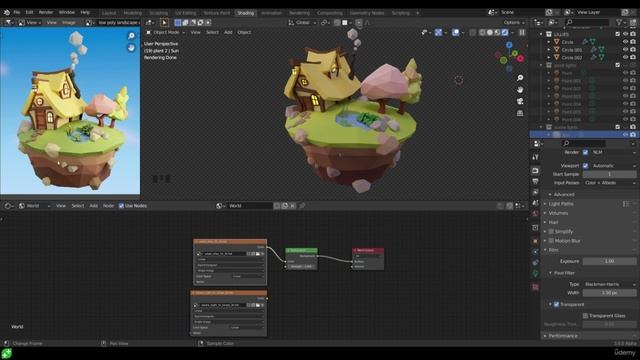Open the Pixel Filter Type dropdown
Viewport: 640px width, 360px height.
point(609,284)
